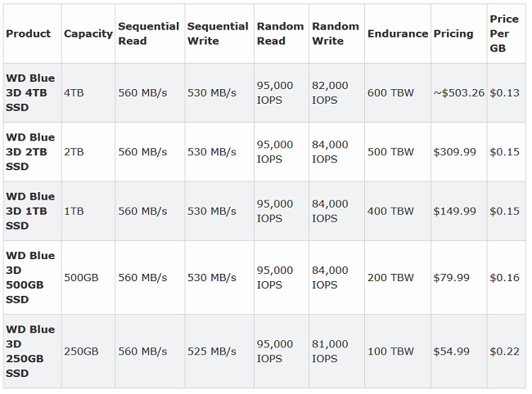Click the Pricing column header
532x394 pixels.
pyautogui.click(x=453, y=34)
